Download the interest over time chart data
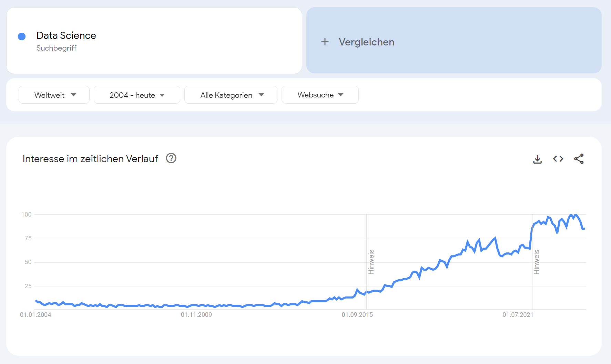611x364 pixels. coord(537,159)
